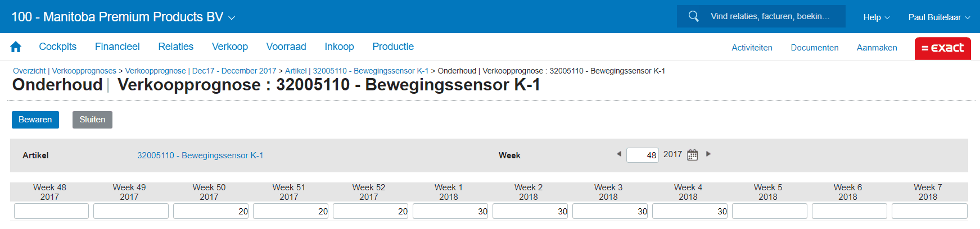Screen dimensions: 980x229
Task: Select the week number input field
Action: point(643,155)
